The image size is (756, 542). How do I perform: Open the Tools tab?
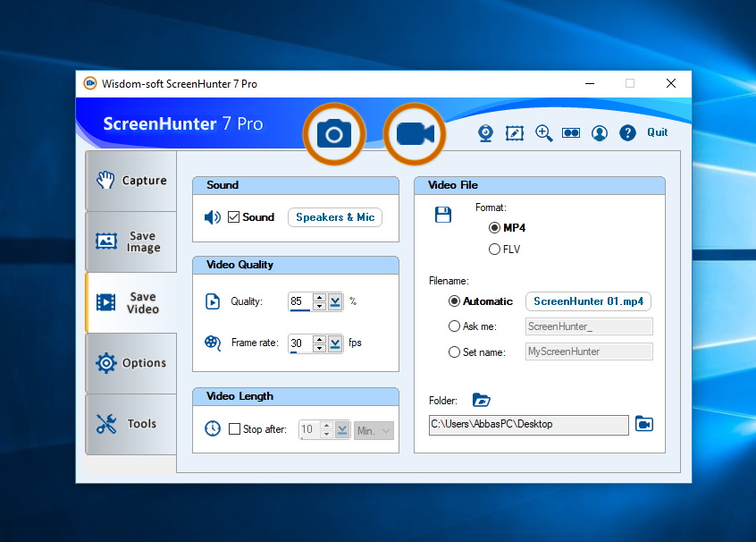click(131, 424)
